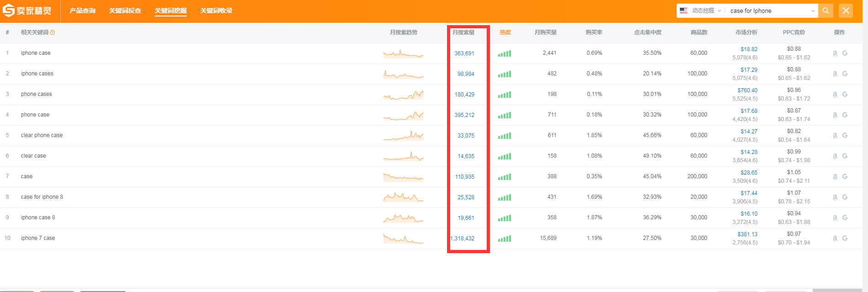Open Google icon for phone cases row

pos(845,94)
